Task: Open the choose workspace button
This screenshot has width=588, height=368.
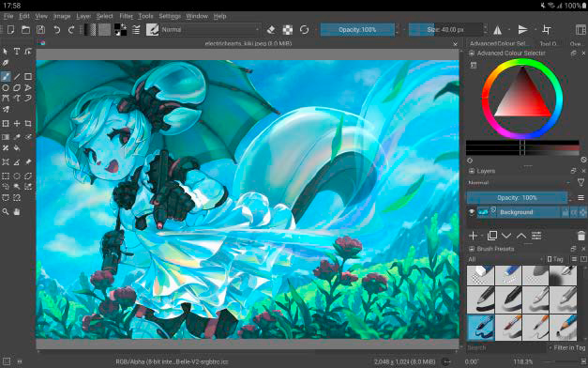Action: tap(580, 30)
